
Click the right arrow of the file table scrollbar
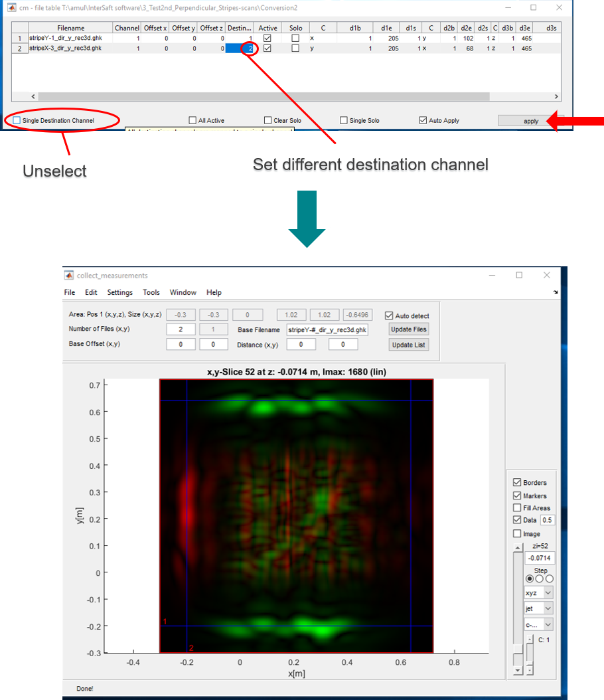tap(556, 96)
